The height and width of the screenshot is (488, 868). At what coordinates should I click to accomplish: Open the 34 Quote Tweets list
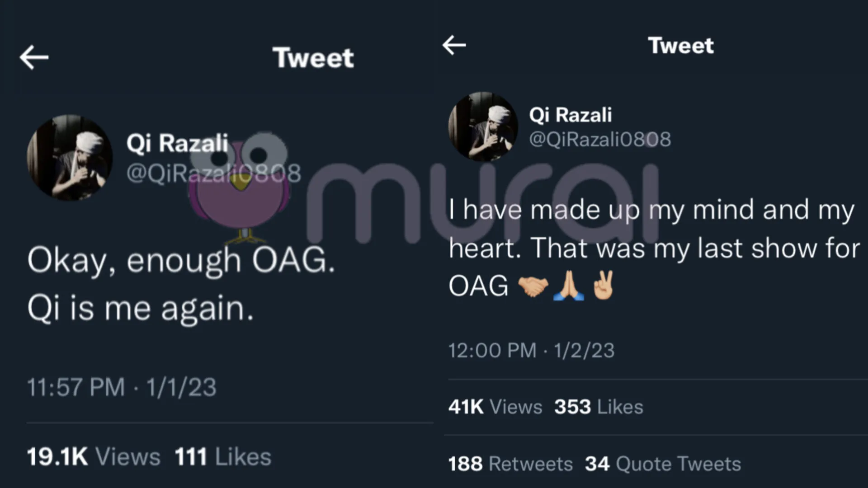[x=663, y=464]
